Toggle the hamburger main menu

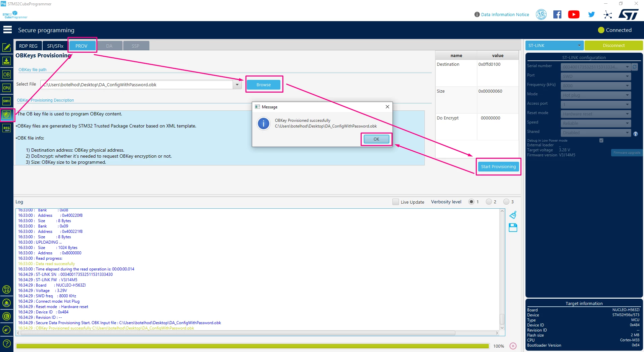pyautogui.click(x=7, y=30)
